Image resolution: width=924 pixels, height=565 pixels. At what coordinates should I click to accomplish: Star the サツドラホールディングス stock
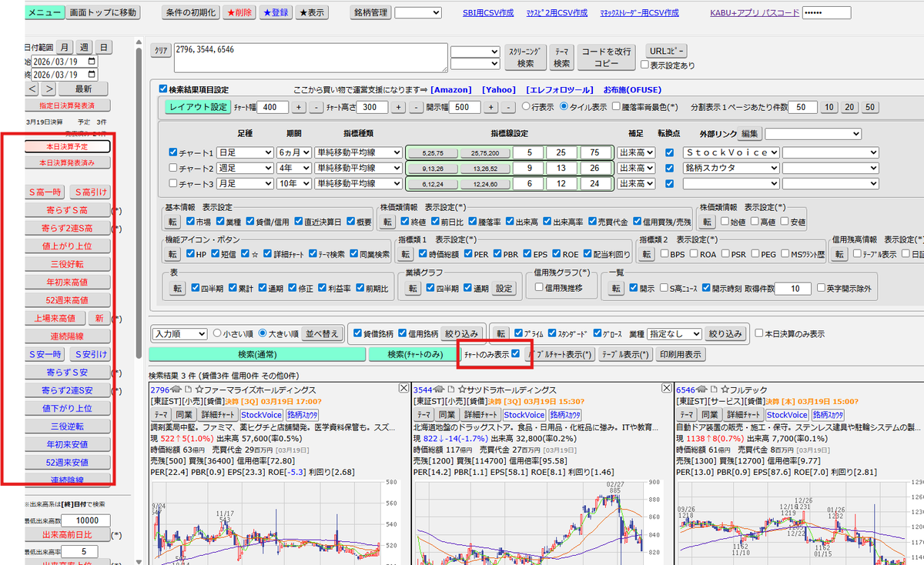tap(460, 390)
